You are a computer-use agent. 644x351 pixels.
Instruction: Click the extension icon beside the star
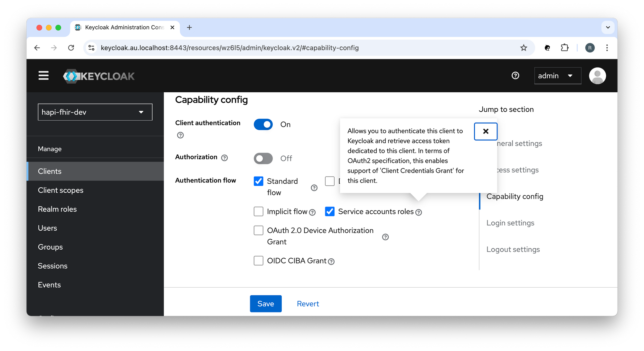click(x=547, y=48)
